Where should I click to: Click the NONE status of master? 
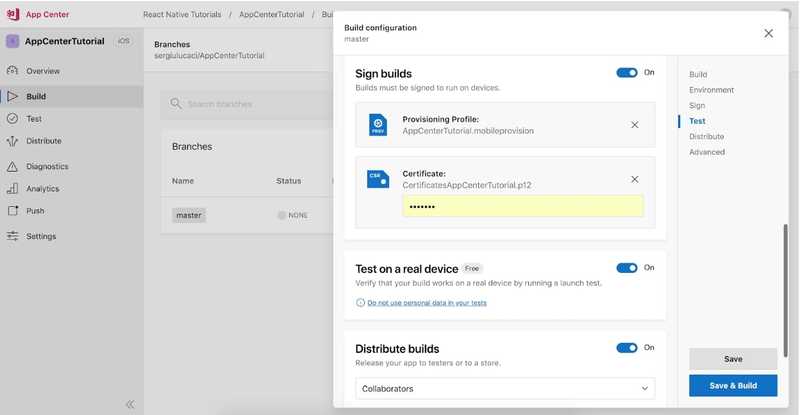click(293, 215)
